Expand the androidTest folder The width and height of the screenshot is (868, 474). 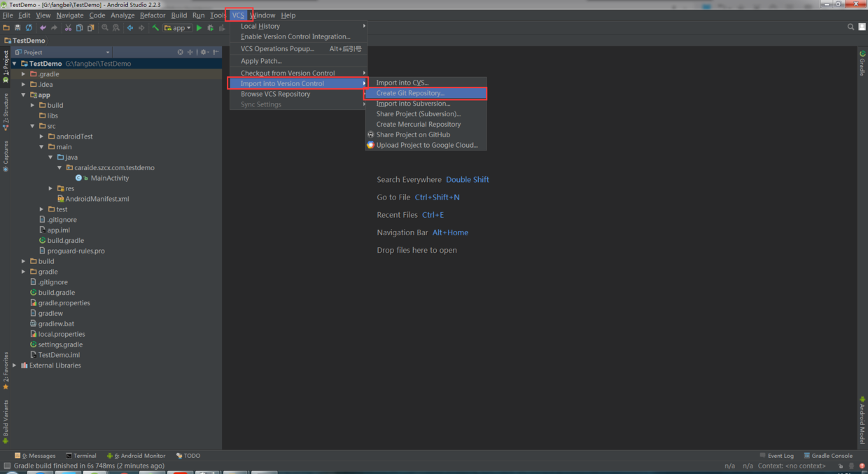tap(42, 137)
